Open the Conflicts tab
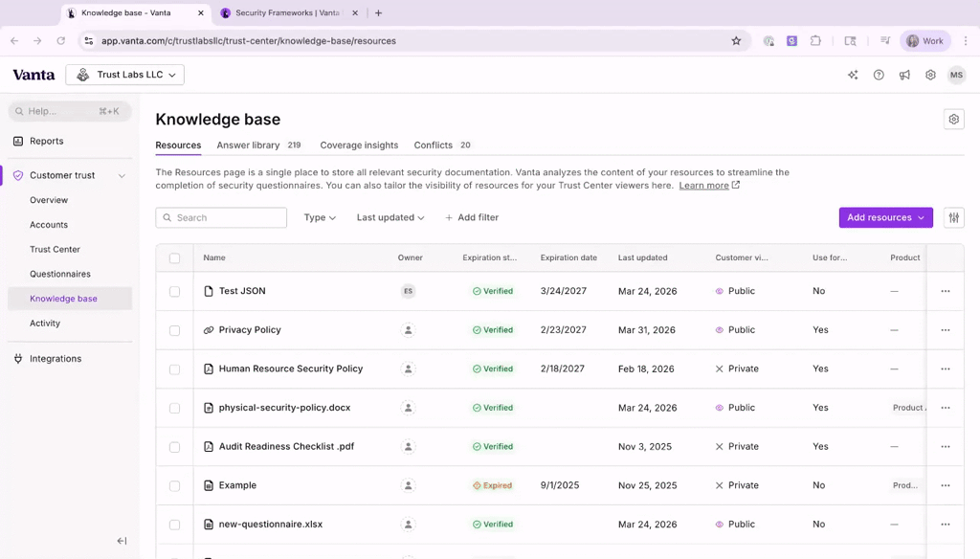 tap(434, 145)
